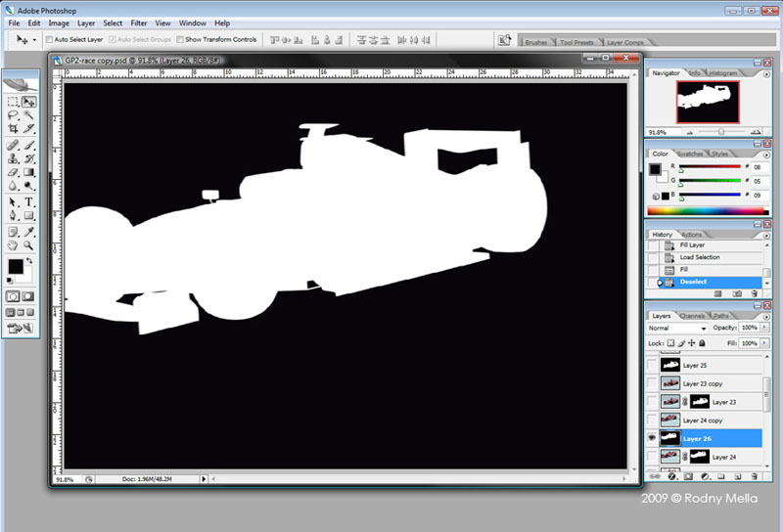
Task: Pick the Lasso tool
Action: (14, 114)
